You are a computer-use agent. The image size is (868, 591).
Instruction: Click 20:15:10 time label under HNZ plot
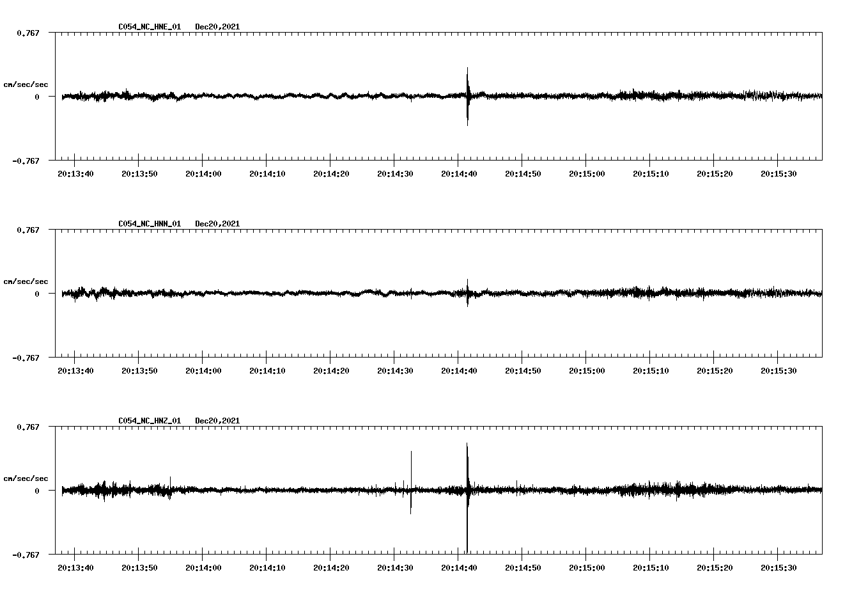pyautogui.click(x=651, y=567)
